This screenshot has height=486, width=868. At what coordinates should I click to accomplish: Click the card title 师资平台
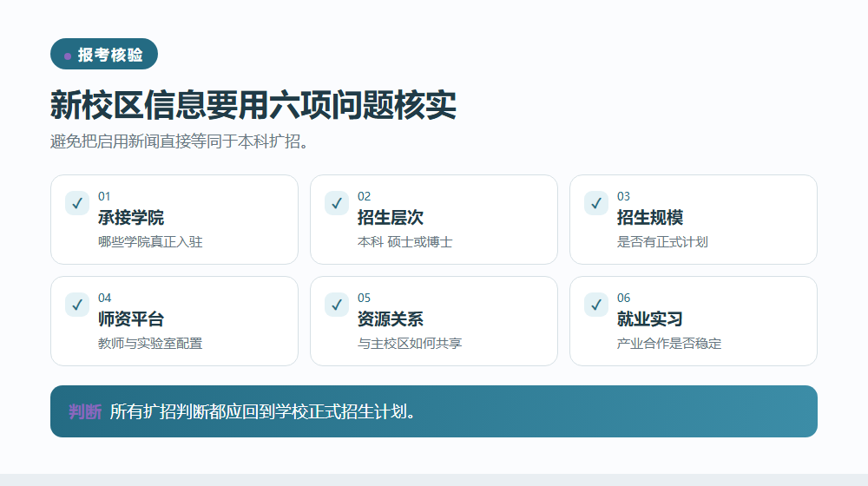pos(131,319)
